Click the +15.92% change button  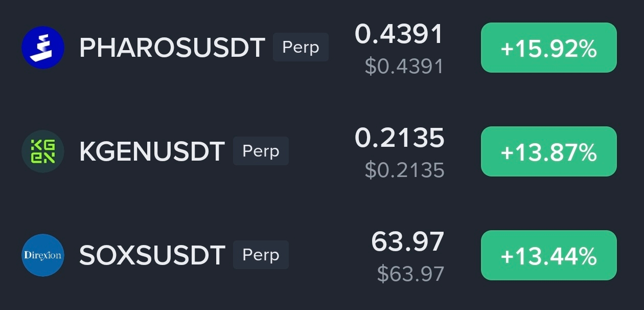click(x=549, y=48)
